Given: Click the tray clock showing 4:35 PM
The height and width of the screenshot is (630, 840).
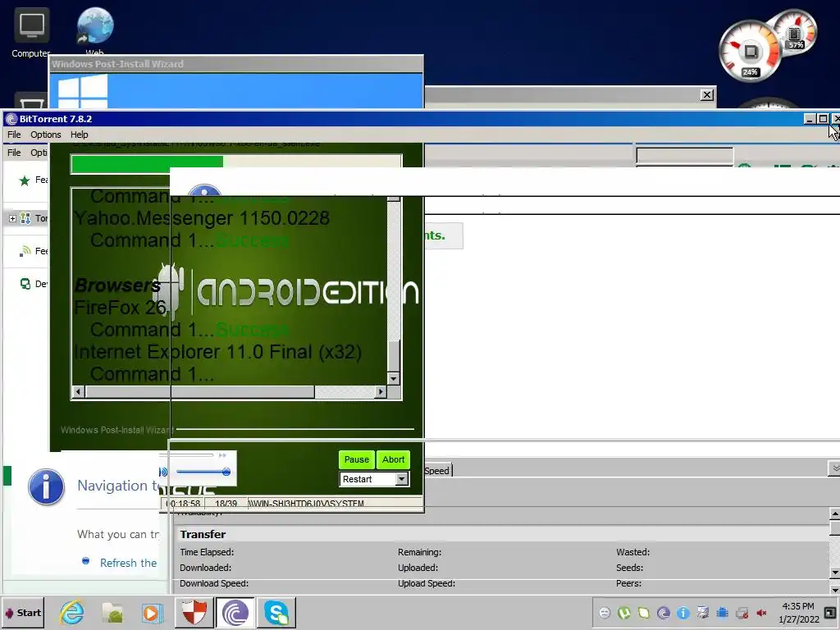Looking at the screenshot, I should (x=798, y=612).
